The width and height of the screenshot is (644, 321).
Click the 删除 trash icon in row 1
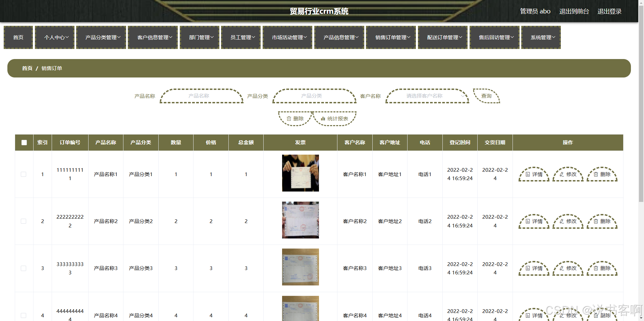tap(596, 174)
